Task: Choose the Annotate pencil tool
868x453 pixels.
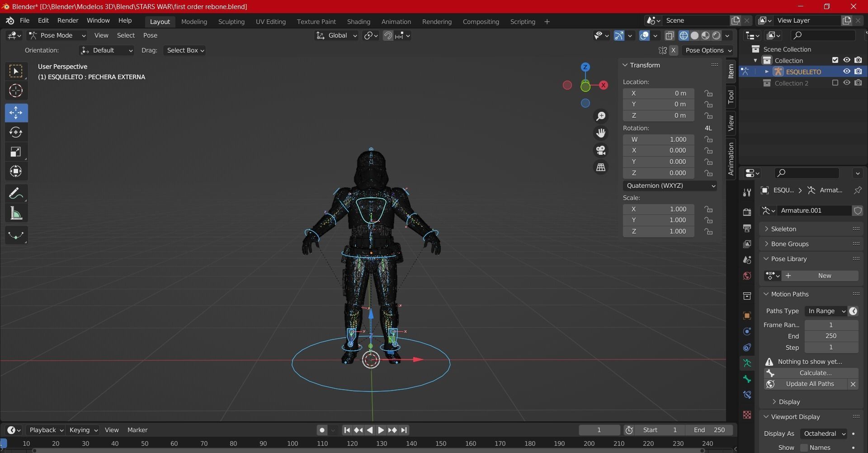Action: point(16,194)
